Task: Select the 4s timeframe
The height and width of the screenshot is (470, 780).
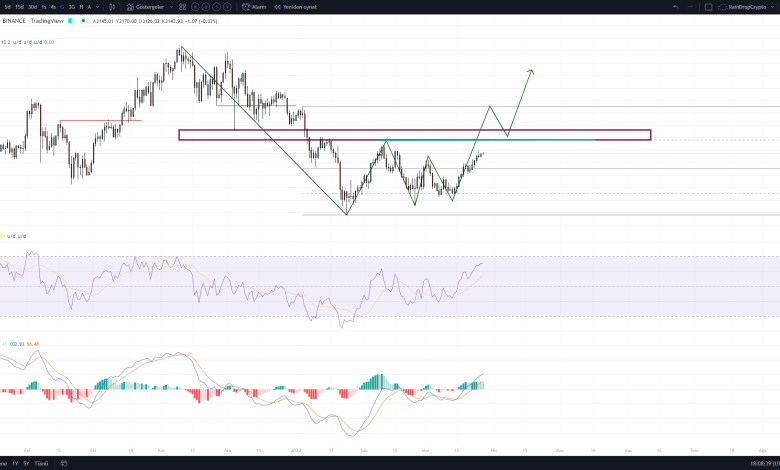Action: pos(53,7)
